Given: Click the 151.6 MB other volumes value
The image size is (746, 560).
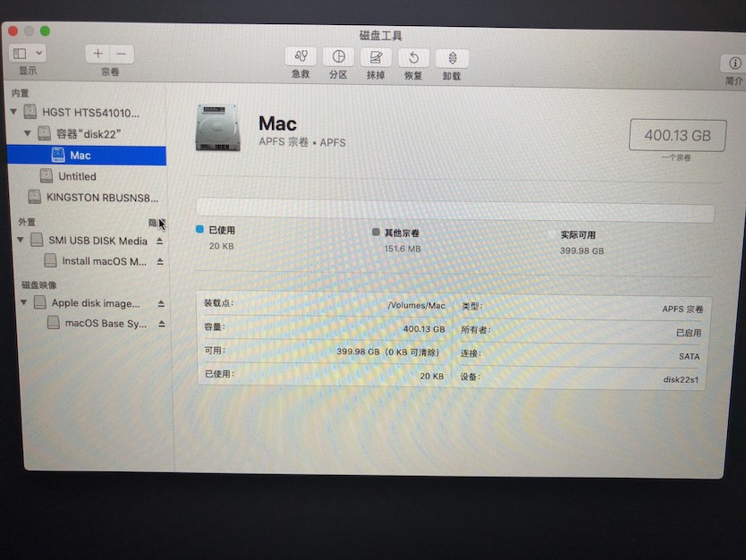Looking at the screenshot, I should [403, 249].
